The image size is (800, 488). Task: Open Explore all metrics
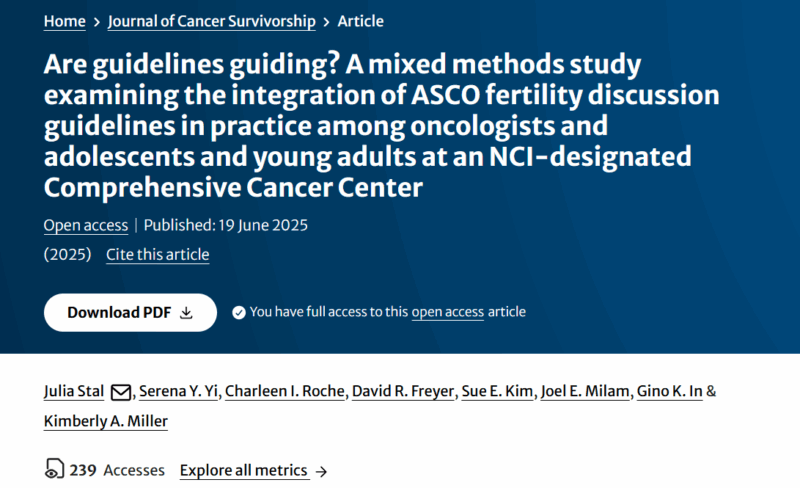pos(244,470)
